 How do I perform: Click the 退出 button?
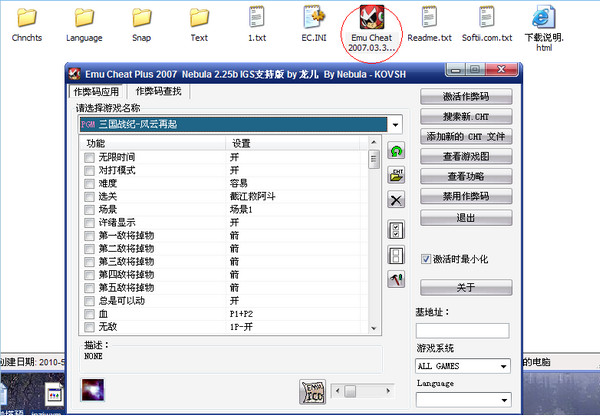coord(466,218)
